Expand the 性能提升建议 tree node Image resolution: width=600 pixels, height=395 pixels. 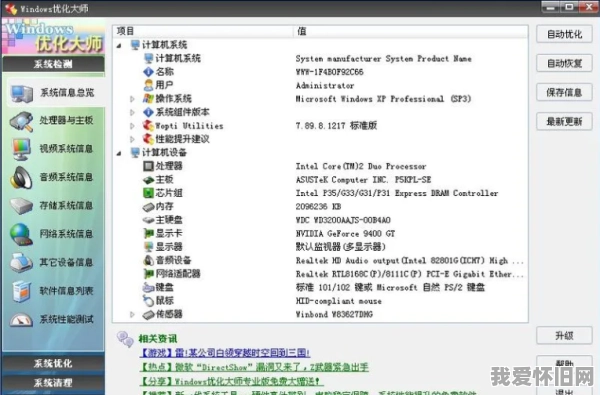click(132, 139)
